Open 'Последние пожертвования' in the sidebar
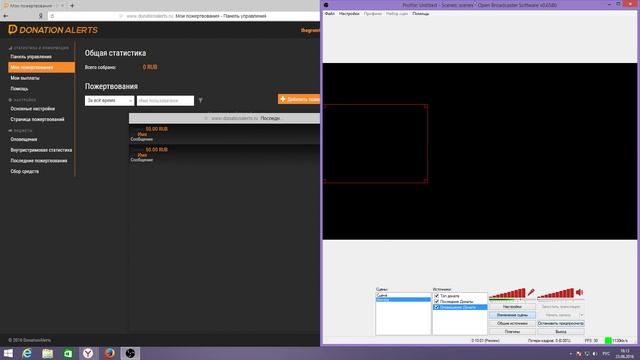640x360 pixels. pyautogui.click(x=39, y=161)
